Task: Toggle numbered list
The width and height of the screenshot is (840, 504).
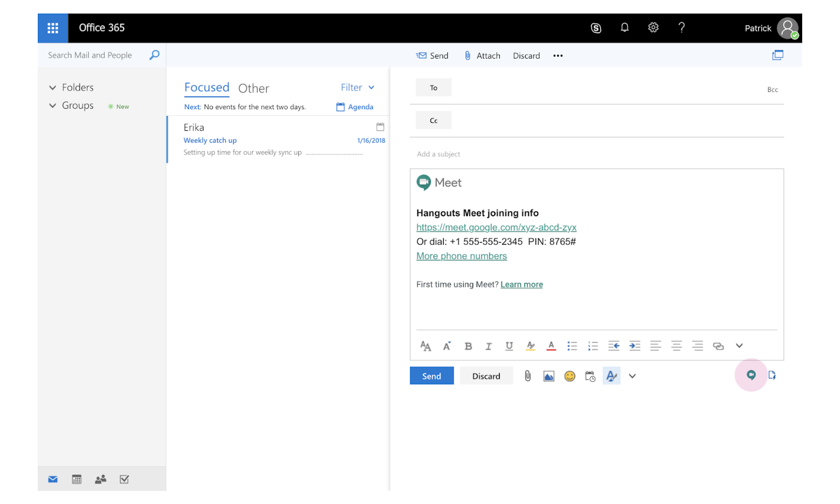Action: (593, 346)
